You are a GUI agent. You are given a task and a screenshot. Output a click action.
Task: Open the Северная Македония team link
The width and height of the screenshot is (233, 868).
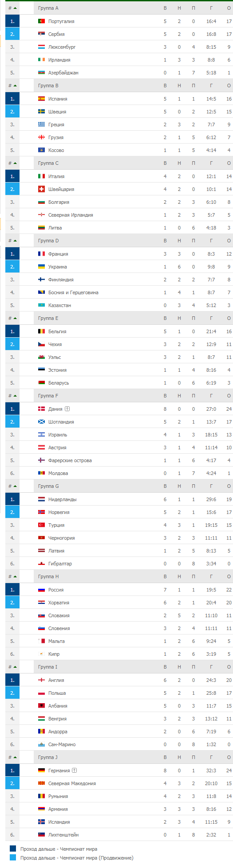coord(72,783)
